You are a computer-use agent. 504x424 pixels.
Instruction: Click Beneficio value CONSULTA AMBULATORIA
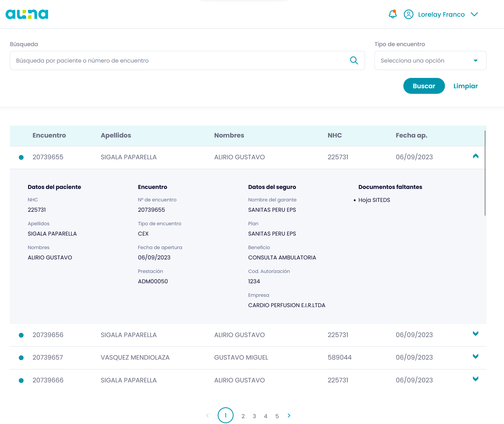click(x=282, y=258)
